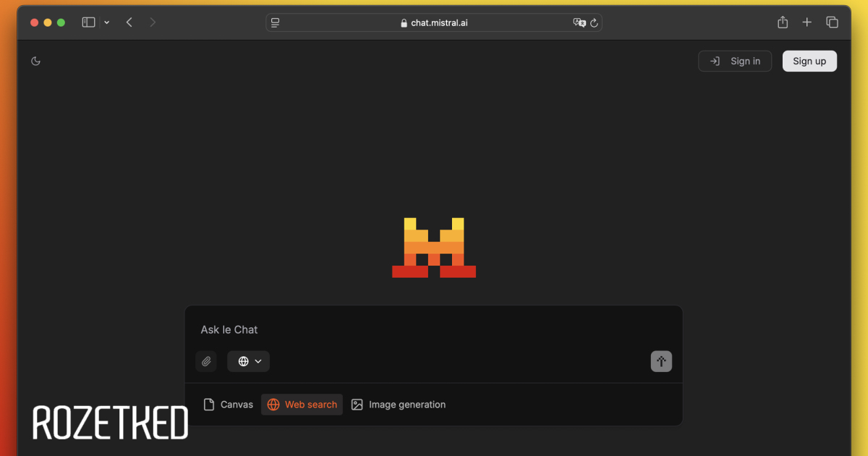Open the globe language dropdown
Viewport: 868px width, 456px height.
(x=249, y=361)
